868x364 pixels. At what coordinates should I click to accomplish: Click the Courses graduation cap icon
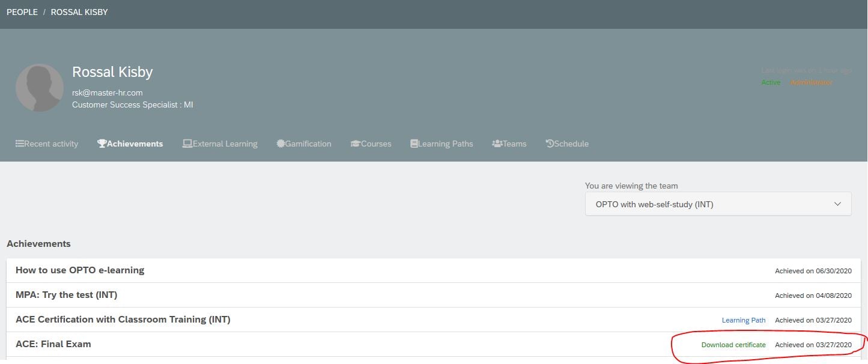356,144
